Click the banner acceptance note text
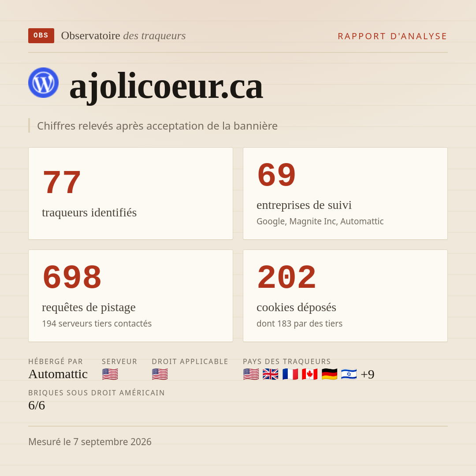Image resolution: width=476 pixels, height=476 pixels. coord(157,126)
